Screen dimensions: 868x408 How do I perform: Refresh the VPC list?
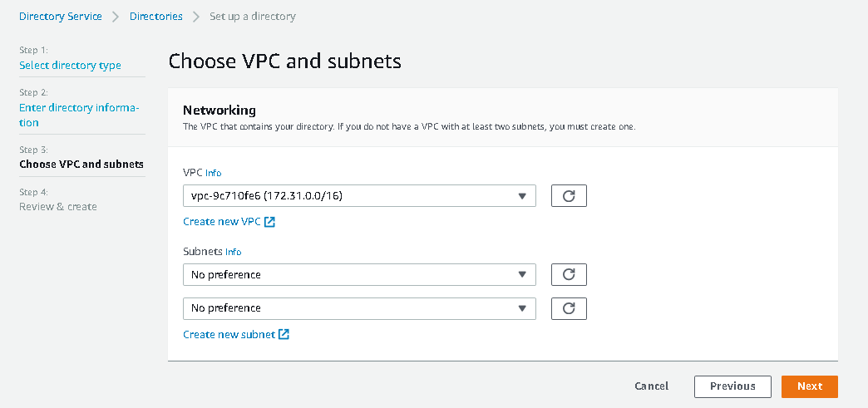[x=569, y=196]
